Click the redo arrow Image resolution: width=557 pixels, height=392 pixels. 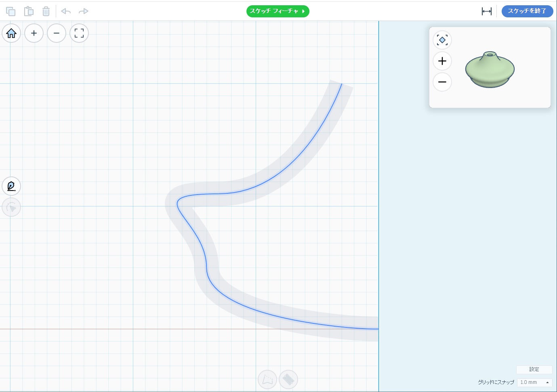83,11
